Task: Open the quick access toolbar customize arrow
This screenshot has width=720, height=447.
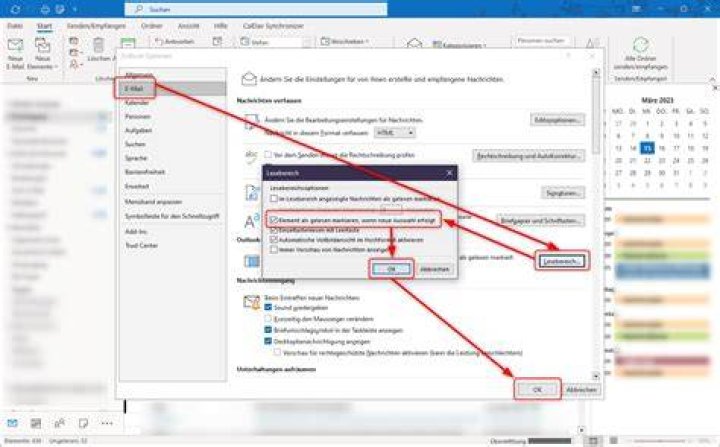Action: click(x=75, y=9)
